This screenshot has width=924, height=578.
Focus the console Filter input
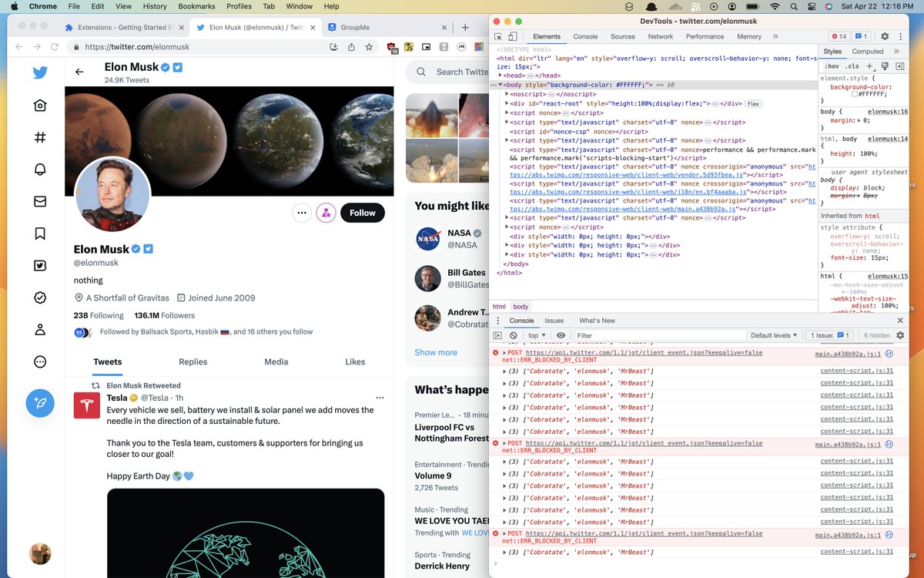pyautogui.click(x=660, y=335)
